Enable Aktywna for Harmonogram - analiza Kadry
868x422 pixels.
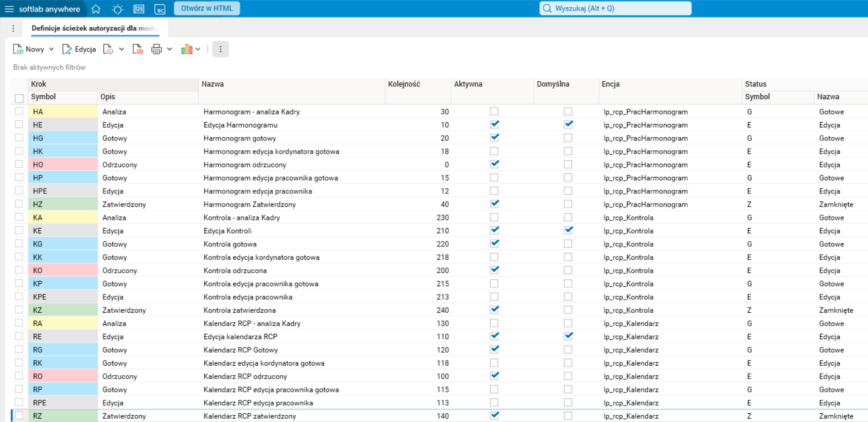point(494,111)
